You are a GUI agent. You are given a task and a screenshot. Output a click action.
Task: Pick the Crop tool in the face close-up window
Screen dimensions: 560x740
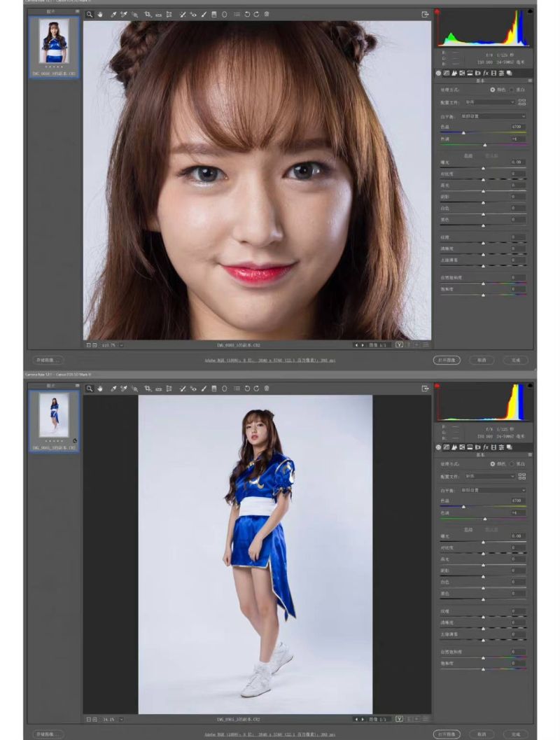pyautogui.click(x=148, y=14)
